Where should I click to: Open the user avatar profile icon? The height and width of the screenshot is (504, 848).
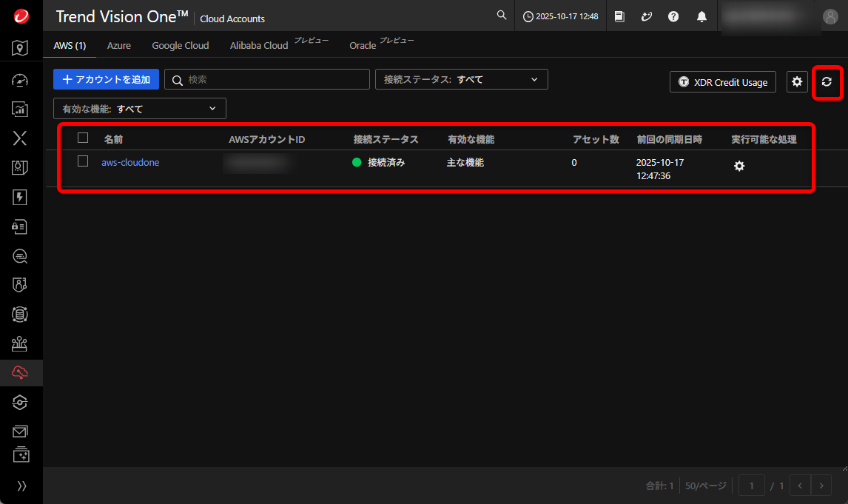pos(830,16)
